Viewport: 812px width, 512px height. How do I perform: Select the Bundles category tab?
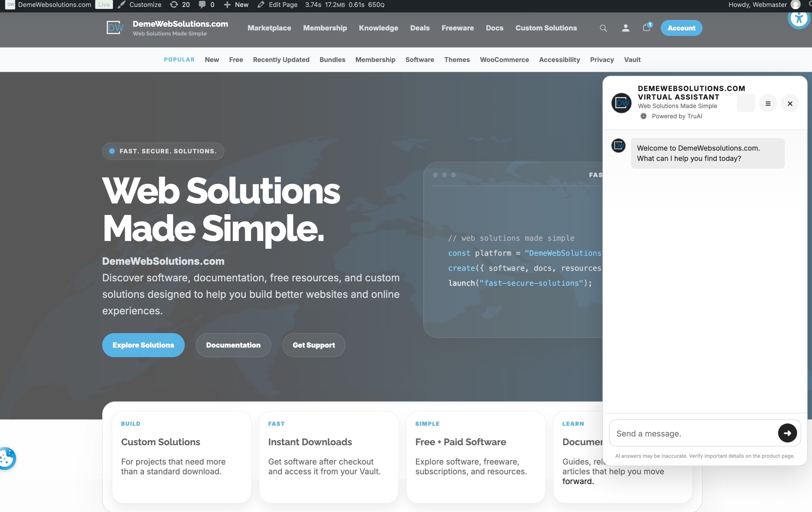(332, 60)
